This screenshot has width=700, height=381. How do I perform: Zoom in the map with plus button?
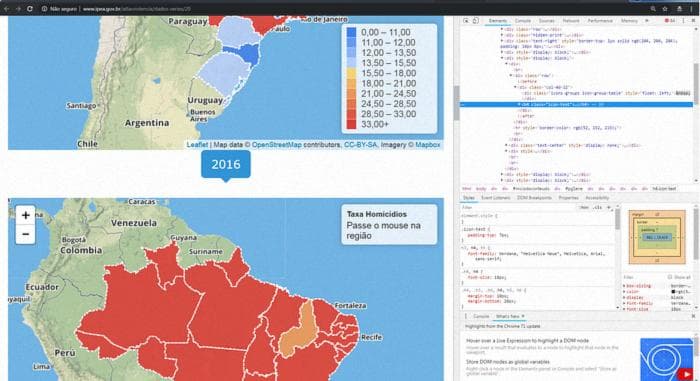[25, 215]
